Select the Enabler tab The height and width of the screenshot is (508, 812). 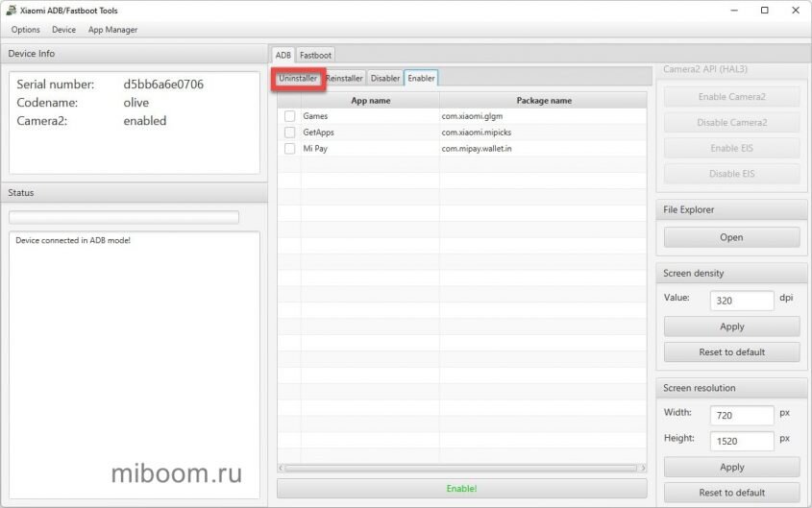(421, 78)
